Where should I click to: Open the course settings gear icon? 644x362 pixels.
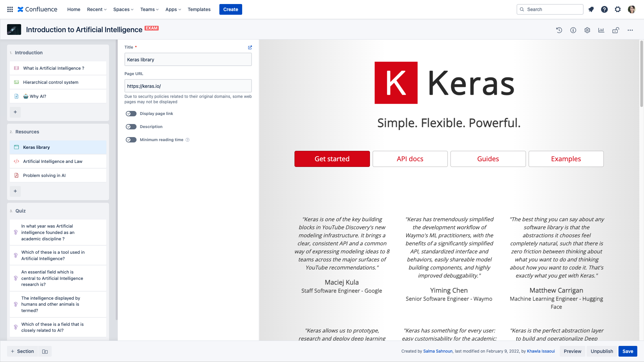click(x=587, y=30)
